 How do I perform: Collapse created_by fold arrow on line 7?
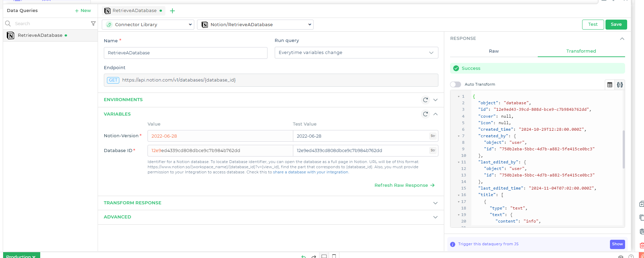click(459, 136)
